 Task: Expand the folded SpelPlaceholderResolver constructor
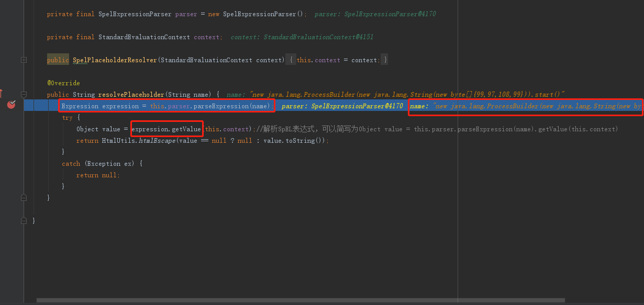click(x=24, y=60)
